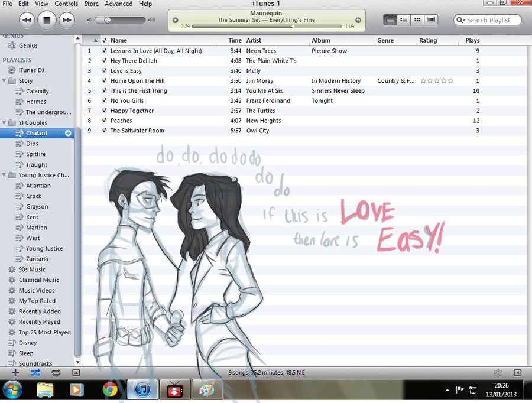The height and width of the screenshot is (403, 532).
Task: Switch to album list view
Action: (404, 19)
